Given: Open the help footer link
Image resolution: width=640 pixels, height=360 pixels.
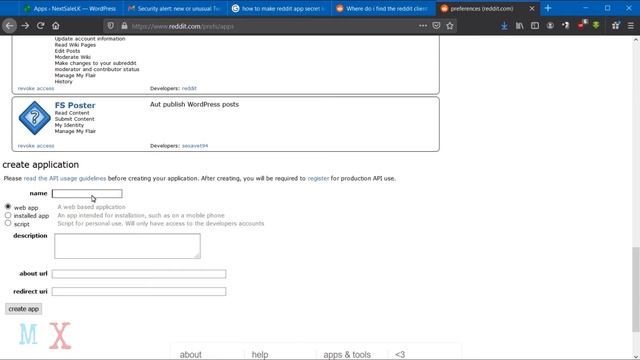Looking at the screenshot, I should coord(260,355).
